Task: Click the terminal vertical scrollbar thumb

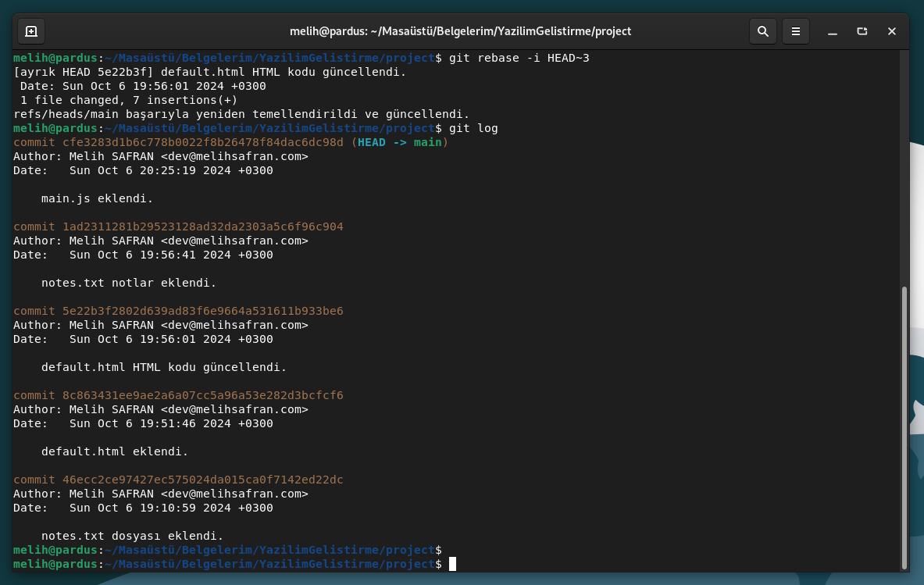Action: coord(904,427)
